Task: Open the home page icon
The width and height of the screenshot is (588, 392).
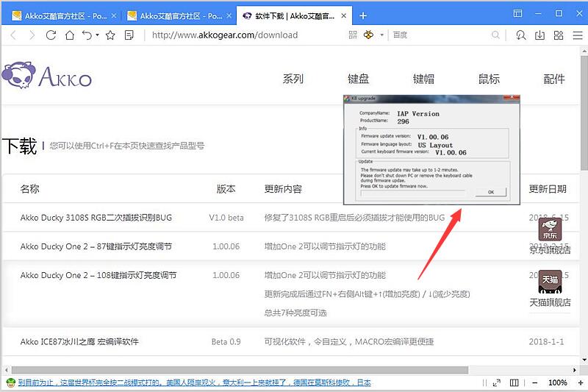Action: click(70, 35)
